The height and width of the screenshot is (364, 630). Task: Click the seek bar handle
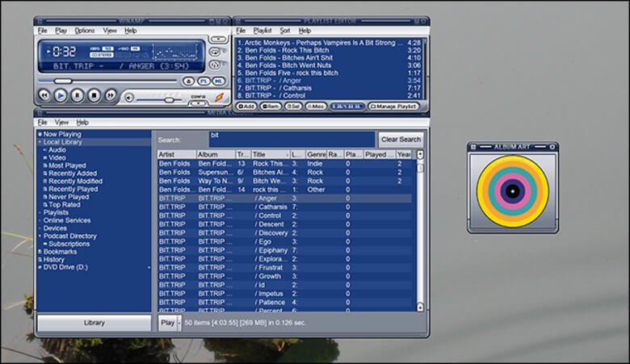[x=63, y=81]
